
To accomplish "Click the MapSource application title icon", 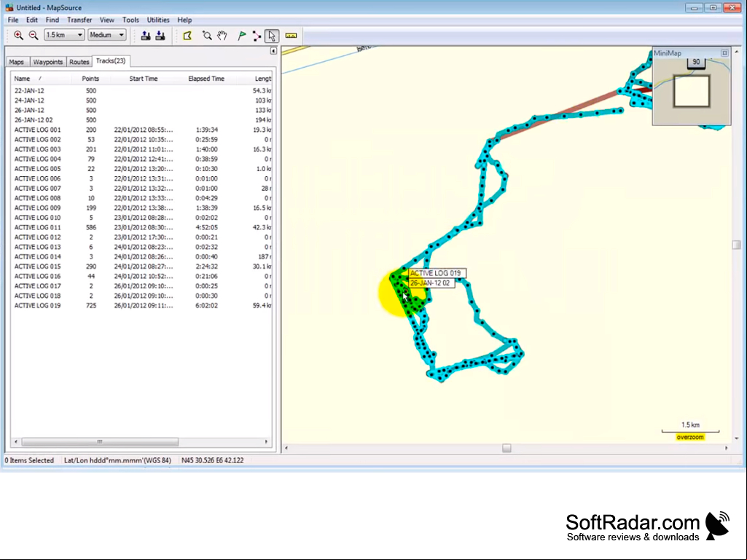I will tap(9, 7).
